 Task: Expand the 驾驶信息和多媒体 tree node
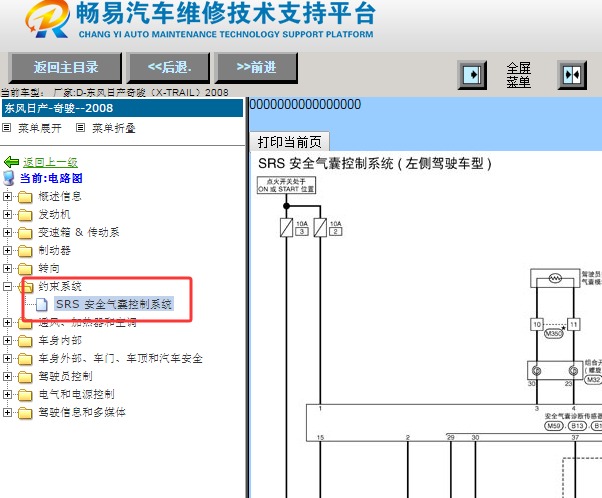[7, 412]
